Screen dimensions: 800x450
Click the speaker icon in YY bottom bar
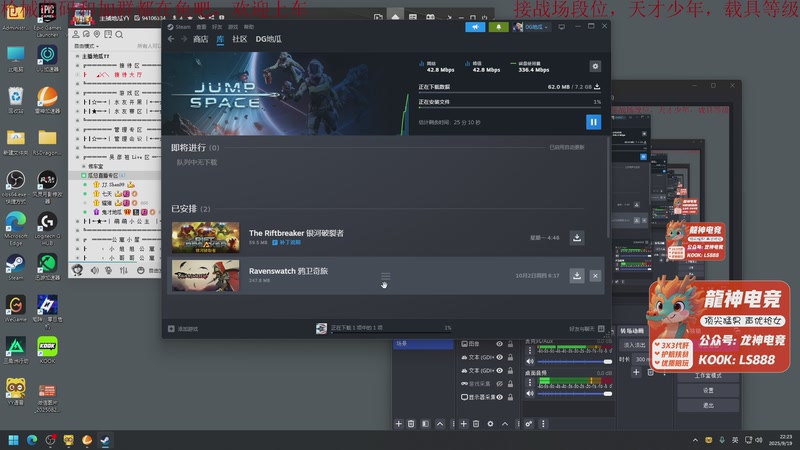click(x=94, y=270)
